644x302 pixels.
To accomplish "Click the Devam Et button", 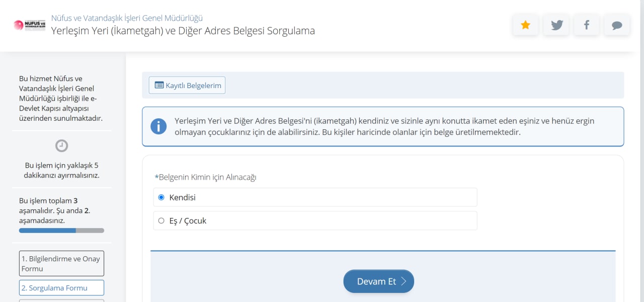I will point(378,281).
